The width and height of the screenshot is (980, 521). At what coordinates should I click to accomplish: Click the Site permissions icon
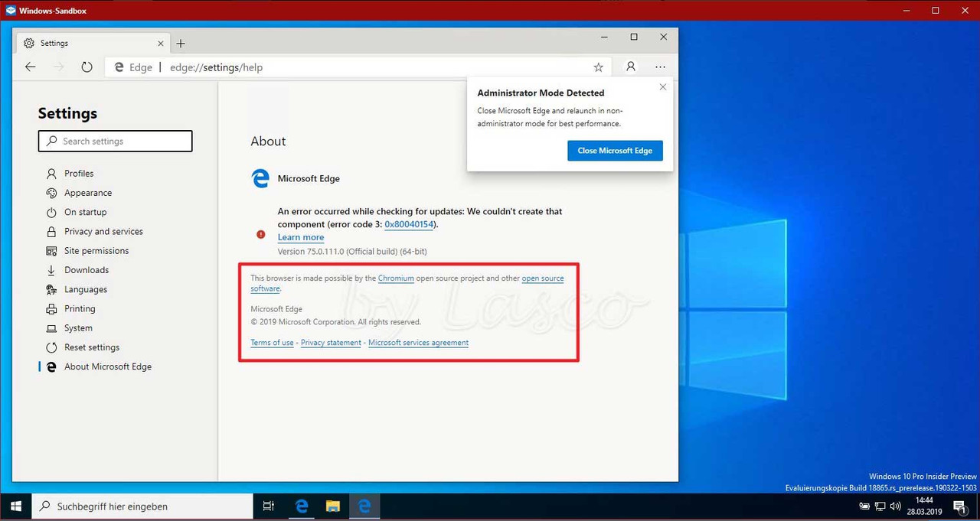[51, 251]
